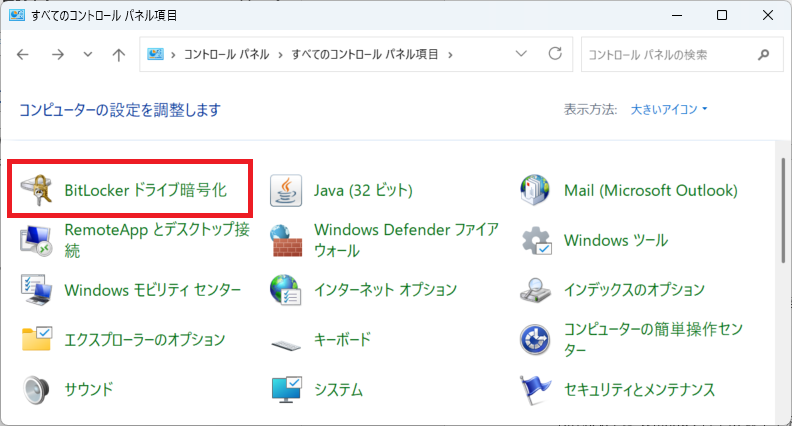This screenshot has width=792, height=426.
Task: Click the control panel icon in address bar
Action: 155,54
